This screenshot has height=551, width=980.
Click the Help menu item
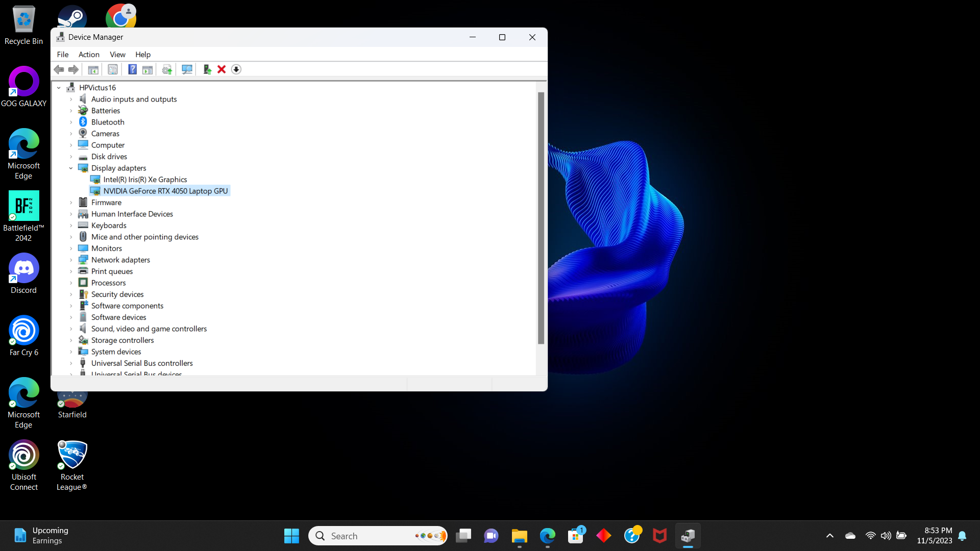click(x=142, y=55)
